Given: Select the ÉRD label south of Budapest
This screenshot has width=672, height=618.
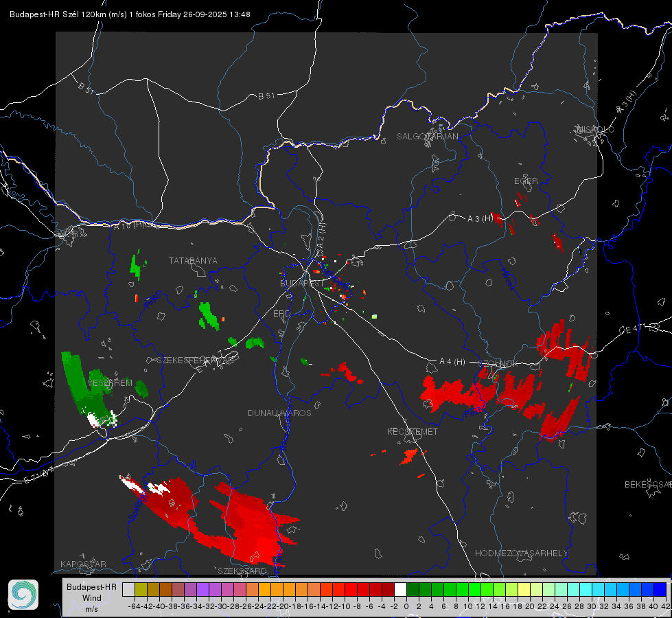Looking at the screenshot, I should pyautogui.click(x=281, y=314).
